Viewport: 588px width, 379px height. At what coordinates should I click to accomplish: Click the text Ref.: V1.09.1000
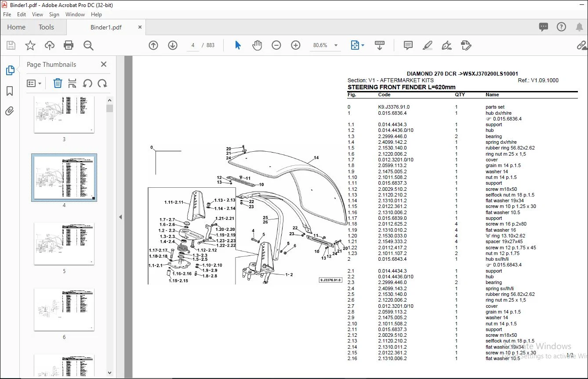538,80
